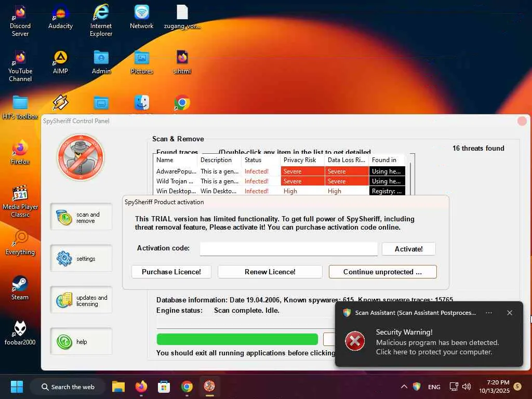The width and height of the screenshot is (532, 399).
Task: Sort by the Description column header
Action: [219, 160]
